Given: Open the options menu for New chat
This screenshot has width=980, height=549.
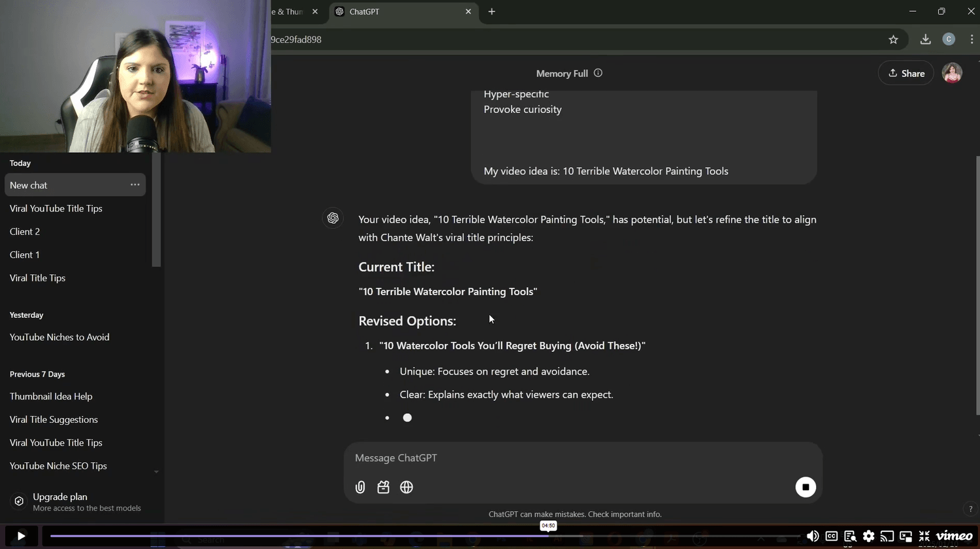Looking at the screenshot, I should point(135,185).
